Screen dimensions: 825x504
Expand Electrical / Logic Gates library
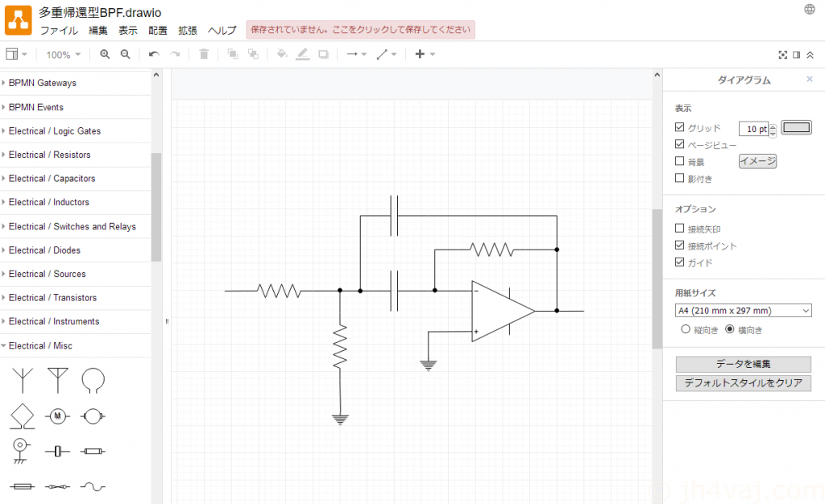75,131
